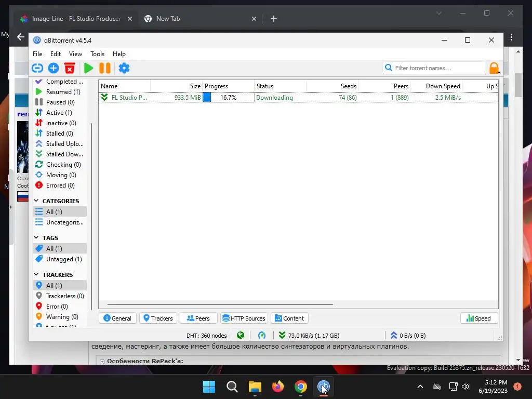Click the Add Torrent Link toolbar icon
Image resolution: width=532 pixels, height=399 pixels.
(37, 68)
